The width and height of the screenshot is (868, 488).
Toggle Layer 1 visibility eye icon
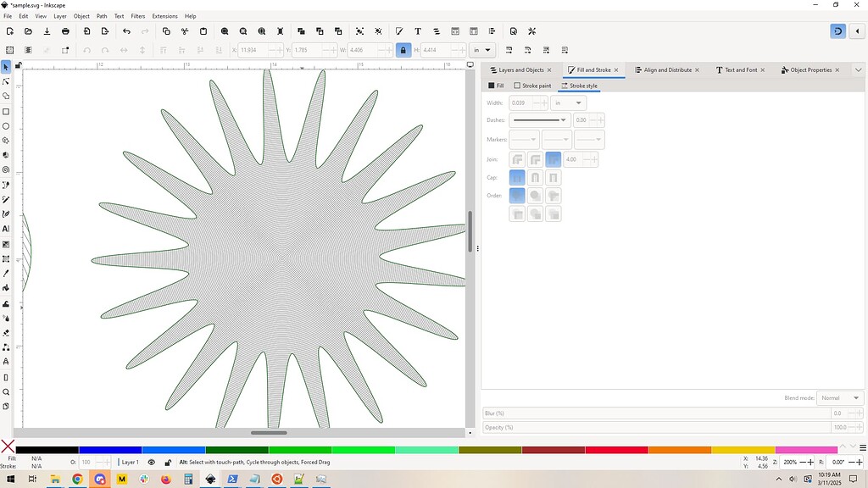pyautogui.click(x=152, y=462)
